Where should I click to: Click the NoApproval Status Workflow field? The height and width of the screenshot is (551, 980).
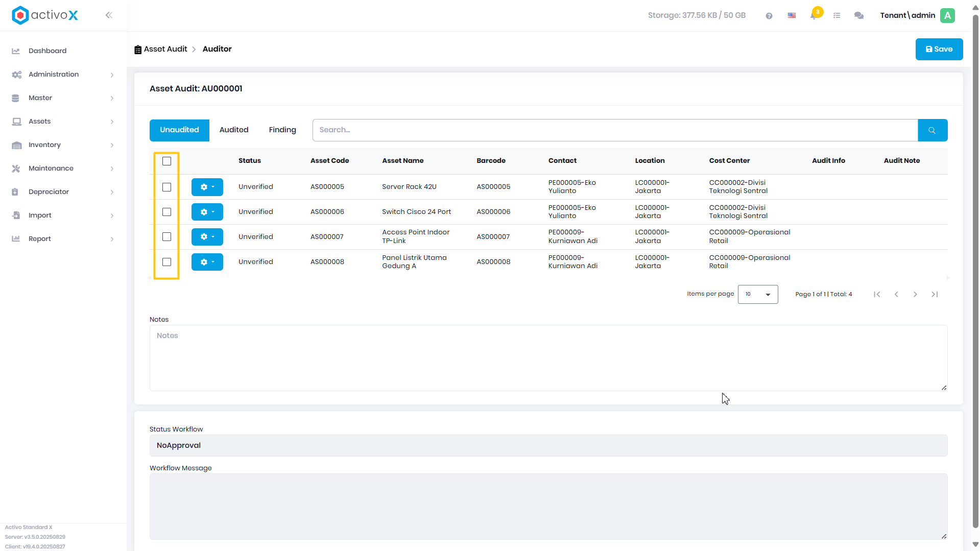click(x=548, y=446)
